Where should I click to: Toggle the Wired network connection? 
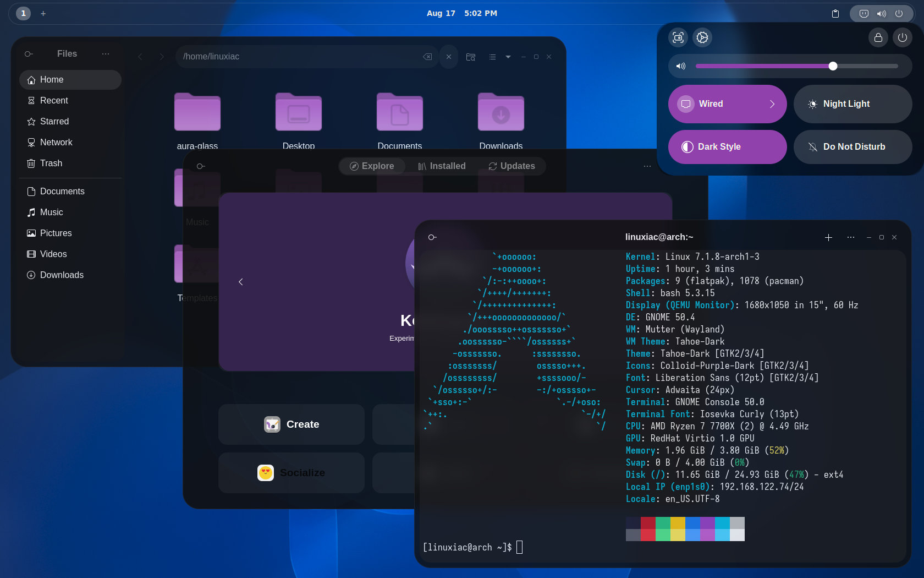click(713, 104)
